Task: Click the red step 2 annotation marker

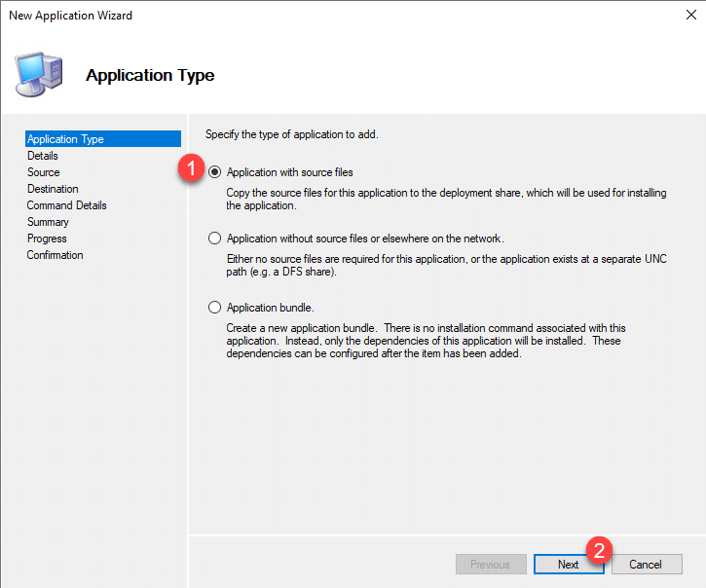Action: [600, 549]
